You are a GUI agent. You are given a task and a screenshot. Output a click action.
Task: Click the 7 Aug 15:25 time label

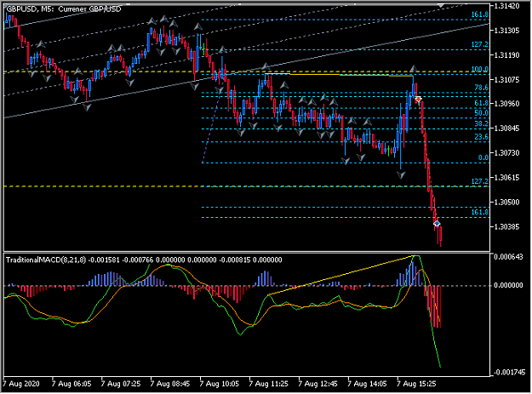[416, 384]
